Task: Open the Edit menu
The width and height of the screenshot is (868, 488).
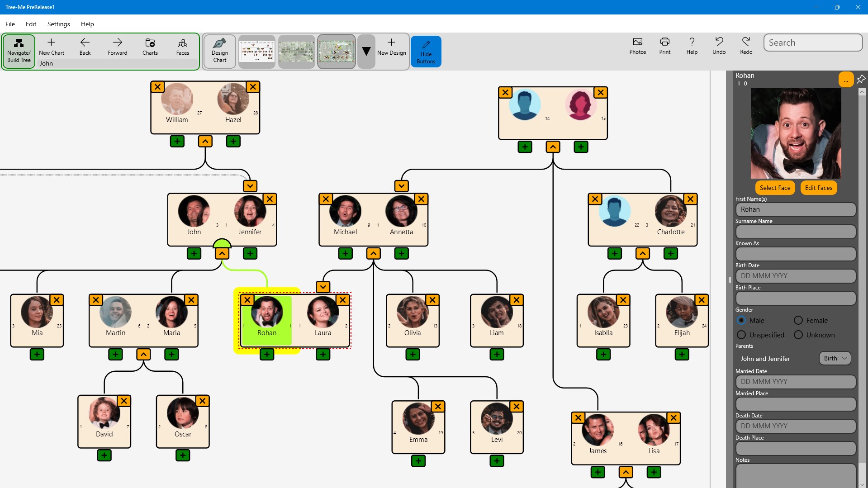Action: point(30,24)
